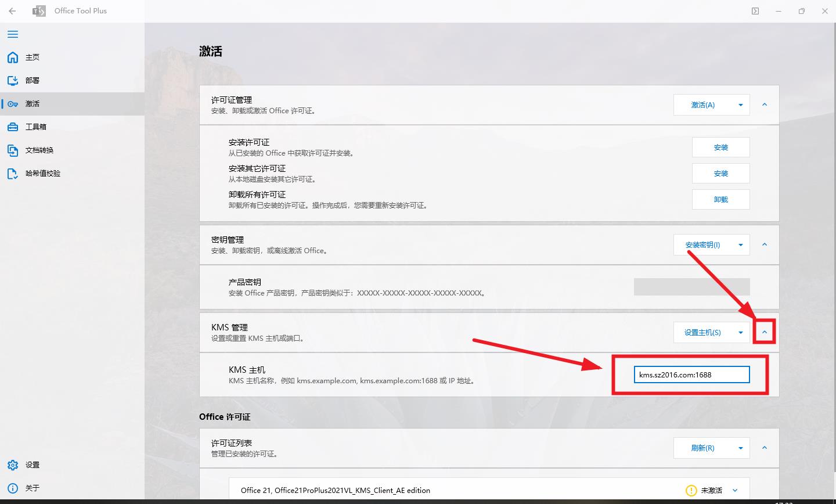This screenshot has width=836, height=504.
Task: Open the 主页 (Home) page
Action: coord(33,57)
